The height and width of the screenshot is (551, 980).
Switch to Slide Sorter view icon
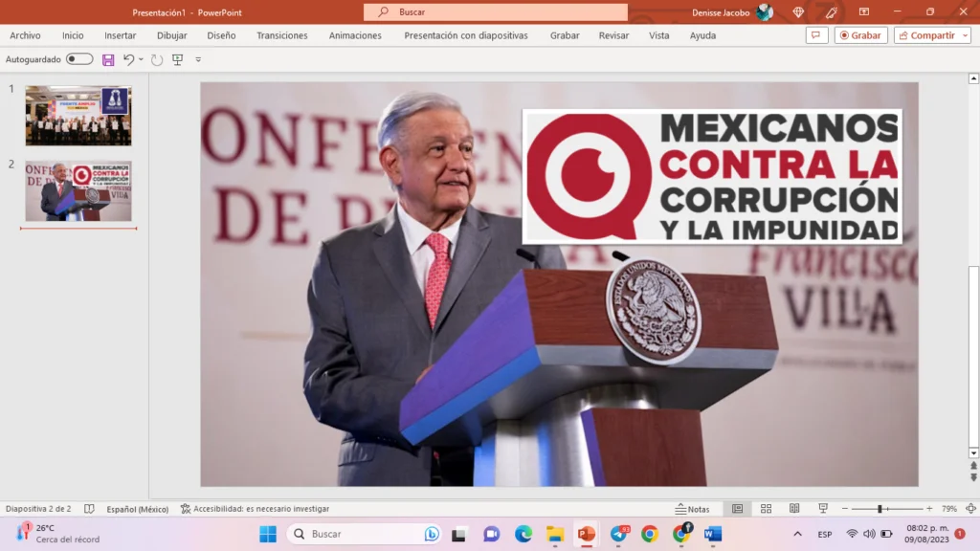(x=766, y=509)
